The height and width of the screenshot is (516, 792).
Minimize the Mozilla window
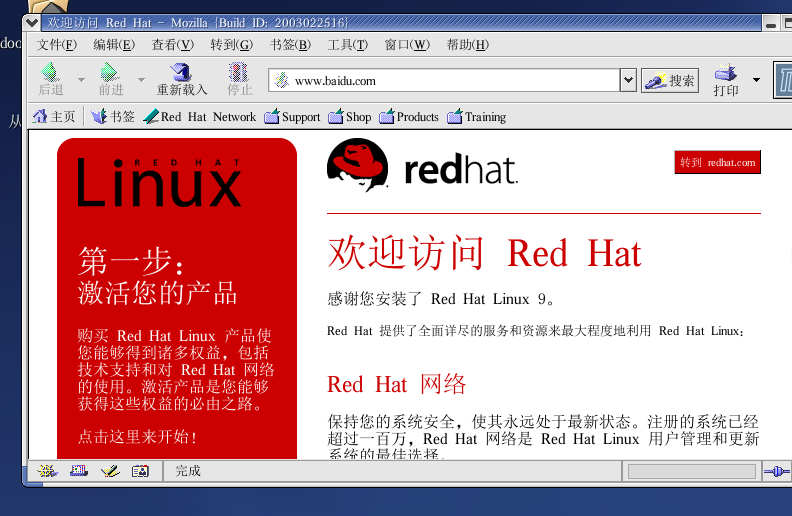[x=770, y=23]
